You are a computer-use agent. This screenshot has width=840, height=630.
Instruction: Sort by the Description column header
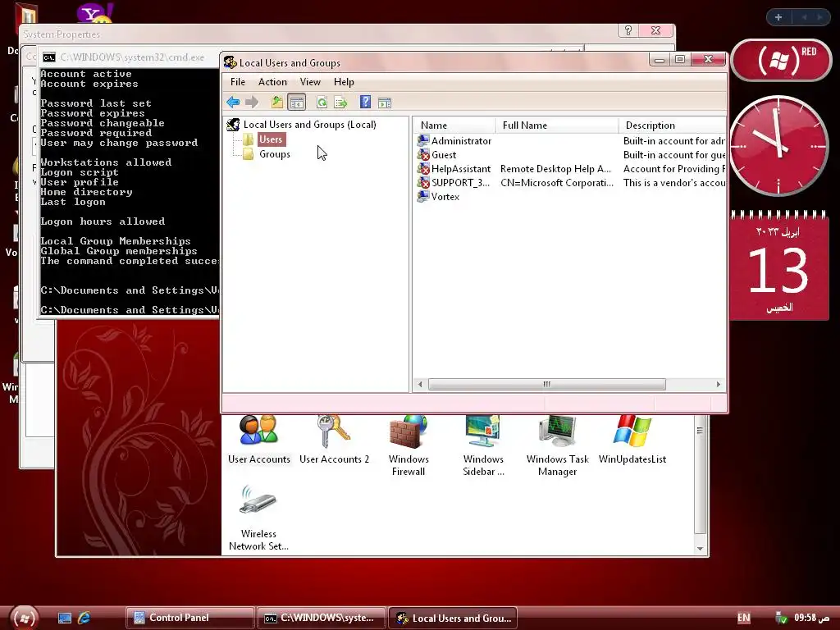[673, 126]
